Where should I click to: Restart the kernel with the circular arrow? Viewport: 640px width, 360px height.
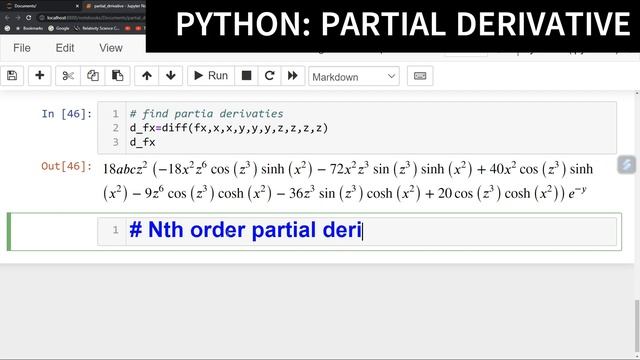tap(269, 76)
